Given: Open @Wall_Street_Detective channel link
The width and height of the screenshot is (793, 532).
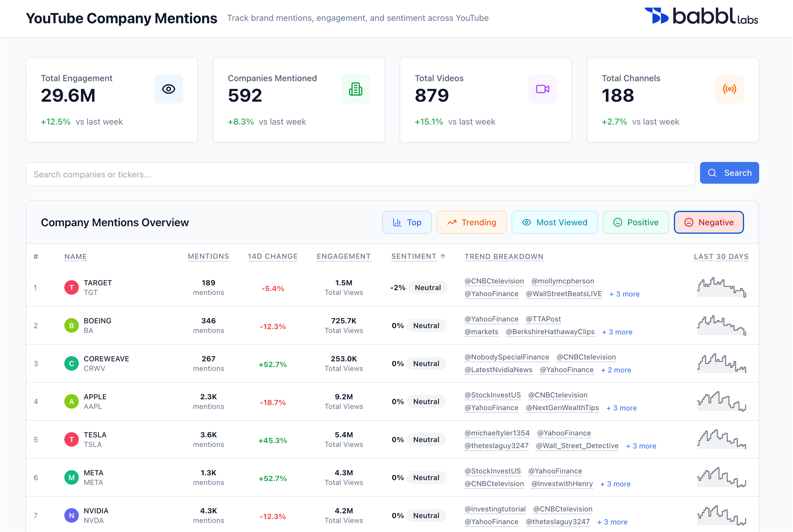Looking at the screenshot, I should pos(577,446).
